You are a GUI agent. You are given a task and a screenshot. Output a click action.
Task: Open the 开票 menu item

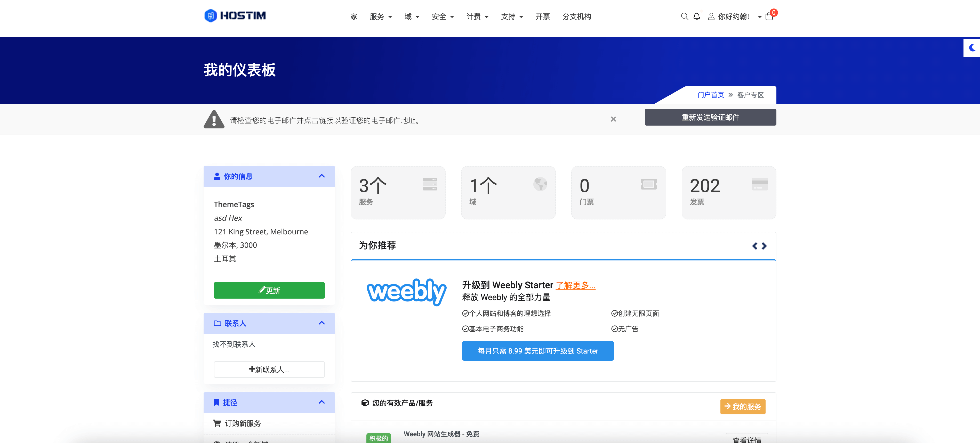pyautogui.click(x=542, y=16)
